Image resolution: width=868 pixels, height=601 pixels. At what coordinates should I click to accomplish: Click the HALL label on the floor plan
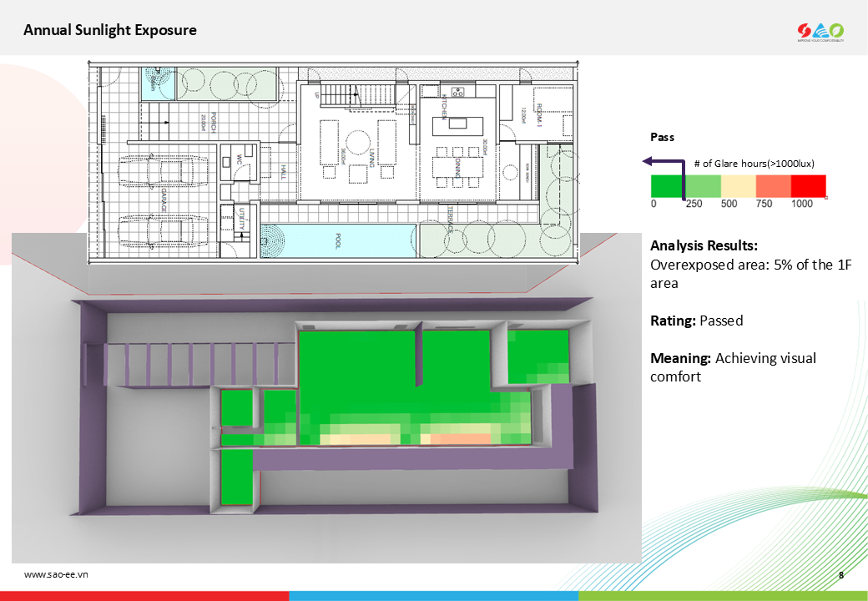tap(284, 172)
